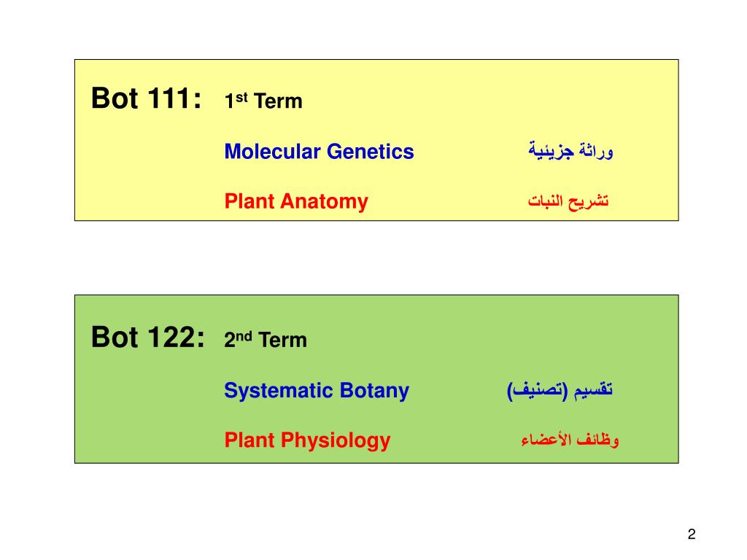Screen dimensions: 747x560
Task: Click the blue Arabic text وراثة جزيئية
Action: pyautogui.click(x=570, y=151)
